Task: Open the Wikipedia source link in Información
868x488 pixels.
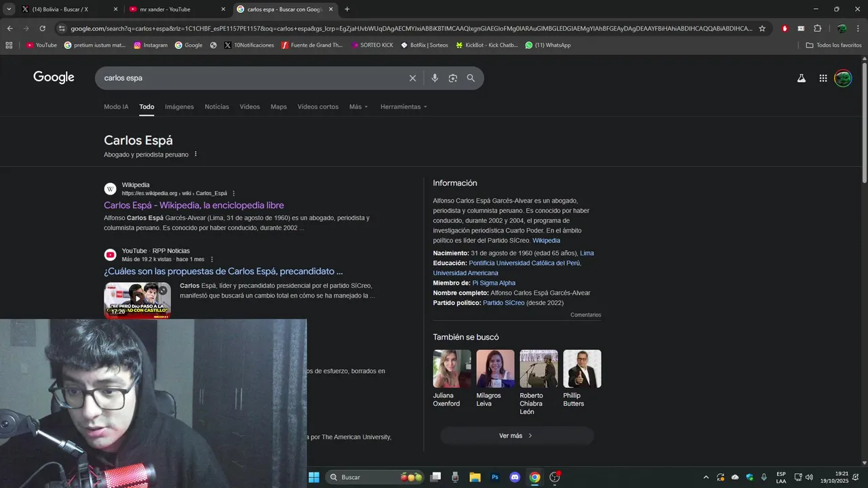Action: click(547, 241)
